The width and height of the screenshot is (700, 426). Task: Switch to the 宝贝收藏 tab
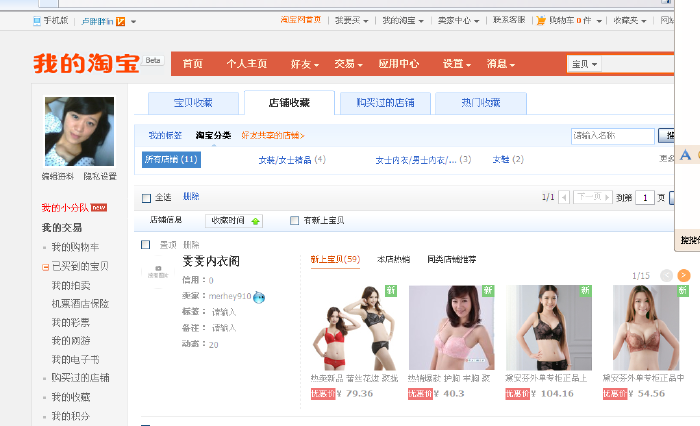point(193,103)
